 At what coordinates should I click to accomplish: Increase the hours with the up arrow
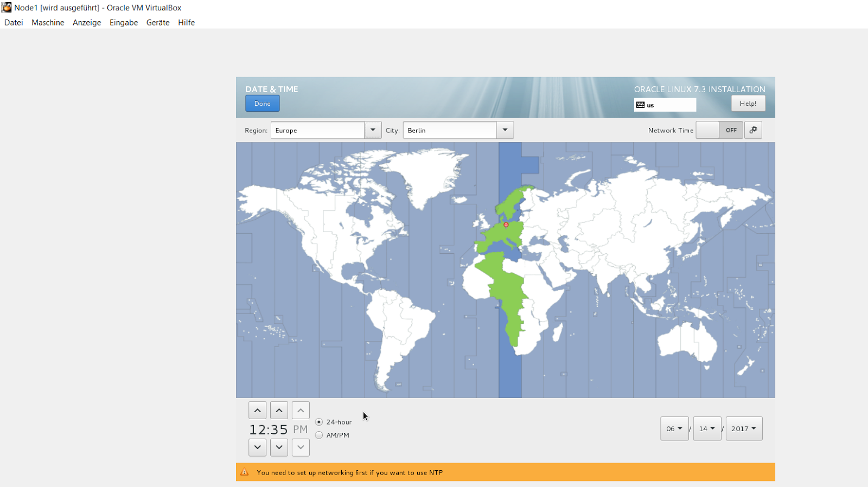tap(258, 411)
